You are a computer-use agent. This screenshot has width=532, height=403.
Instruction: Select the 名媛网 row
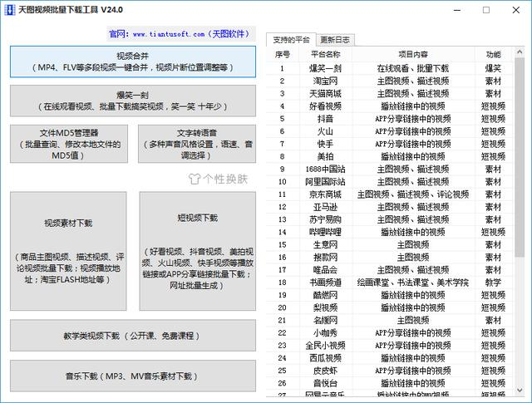tap(390, 320)
